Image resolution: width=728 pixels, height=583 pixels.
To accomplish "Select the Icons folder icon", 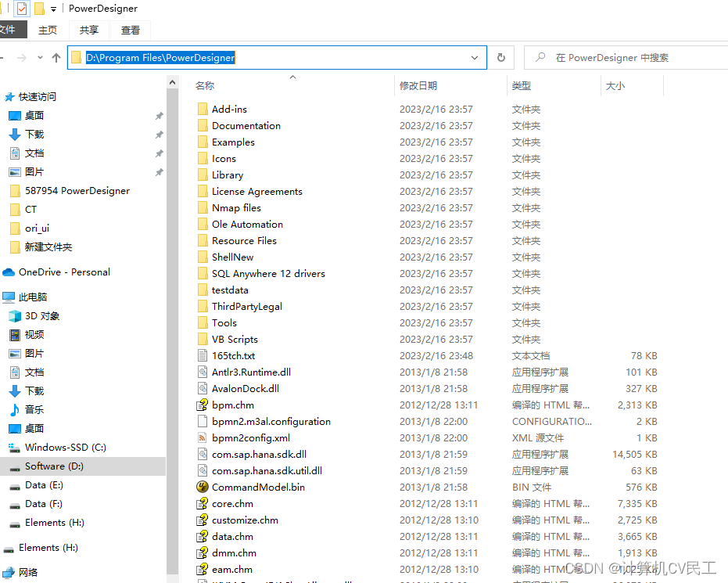I will pyautogui.click(x=203, y=158).
